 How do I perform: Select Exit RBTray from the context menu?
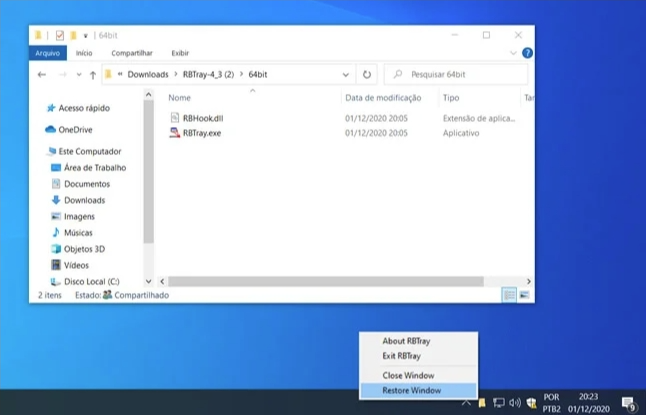[x=401, y=355]
